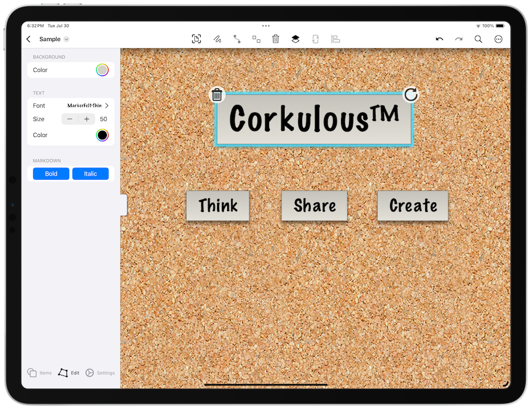Switch to the Settings tab
Image resolution: width=532 pixels, height=410 pixels.
pos(100,373)
